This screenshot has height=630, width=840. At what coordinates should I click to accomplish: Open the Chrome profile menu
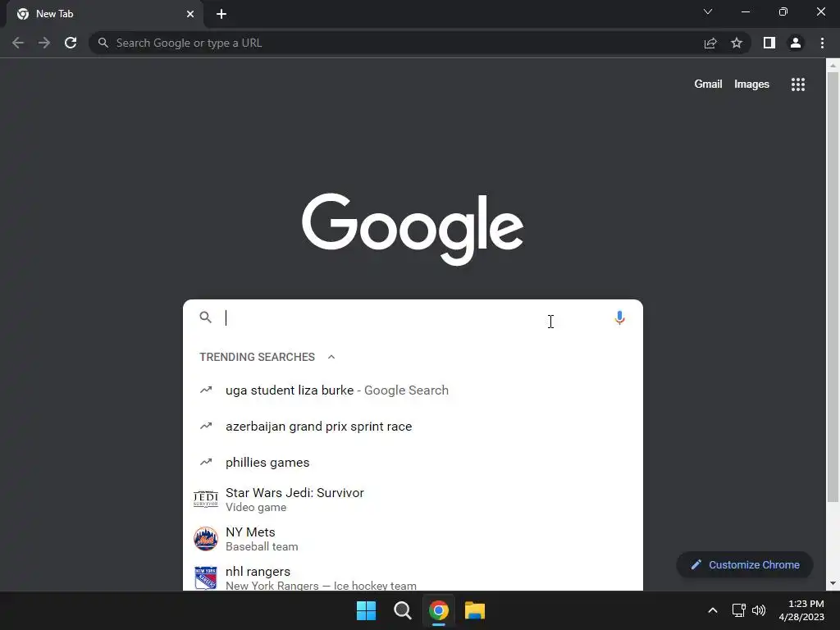(796, 43)
